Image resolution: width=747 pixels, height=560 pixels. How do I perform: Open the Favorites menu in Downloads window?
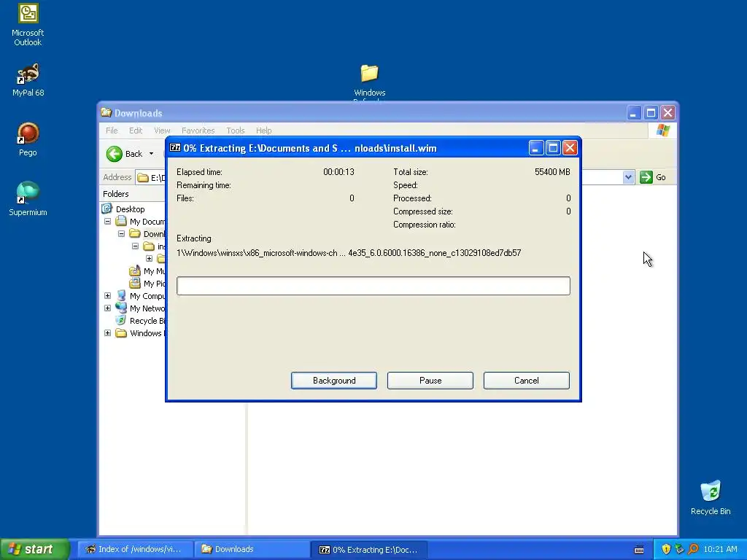[198, 131]
